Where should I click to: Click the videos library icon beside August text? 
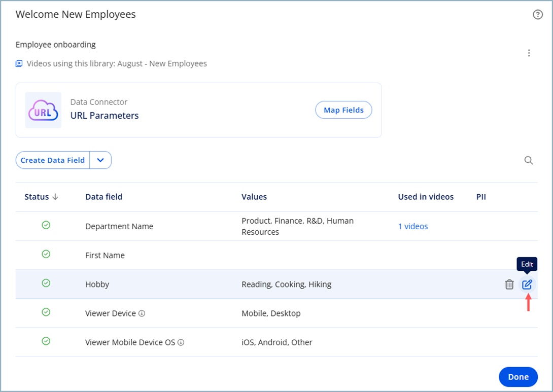click(19, 64)
